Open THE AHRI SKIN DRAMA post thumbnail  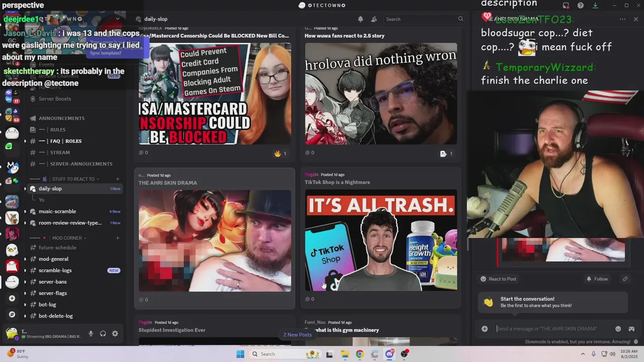pyautogui.click(x=215, y=241)
